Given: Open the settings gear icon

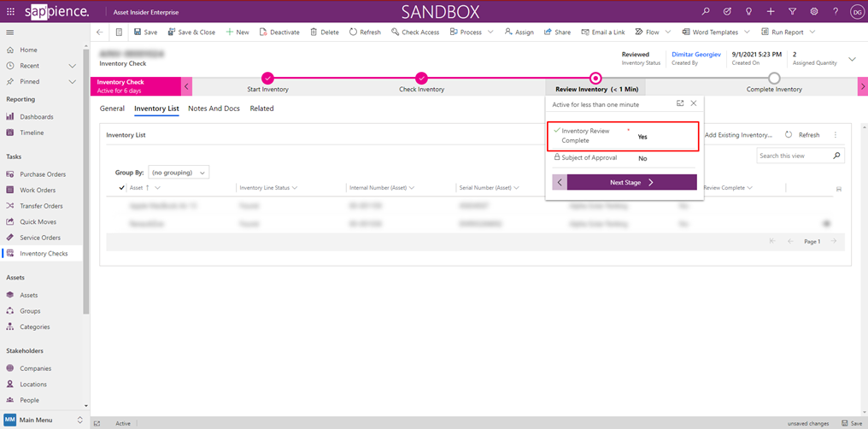Looking at the screenshot, I should coord(813,12).
